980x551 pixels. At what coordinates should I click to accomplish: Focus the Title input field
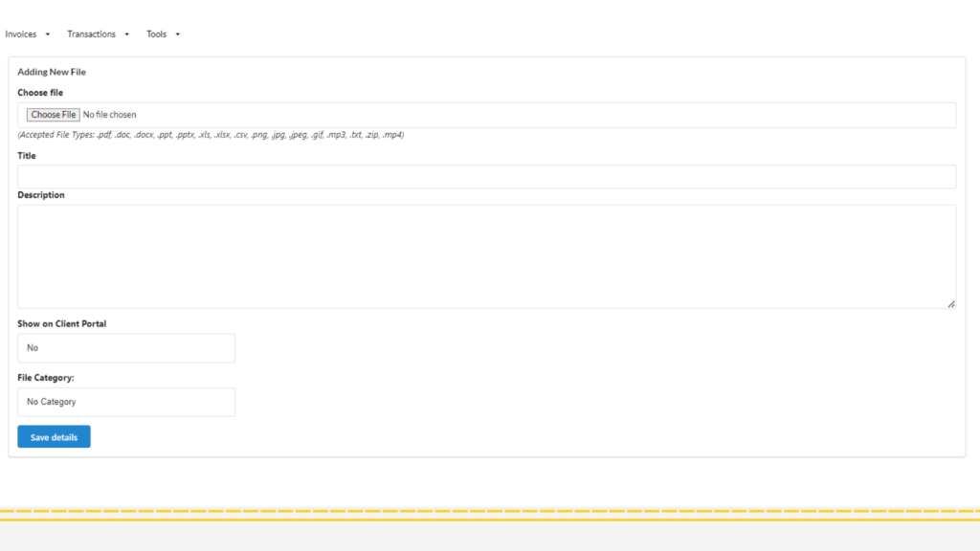(487, 177)
